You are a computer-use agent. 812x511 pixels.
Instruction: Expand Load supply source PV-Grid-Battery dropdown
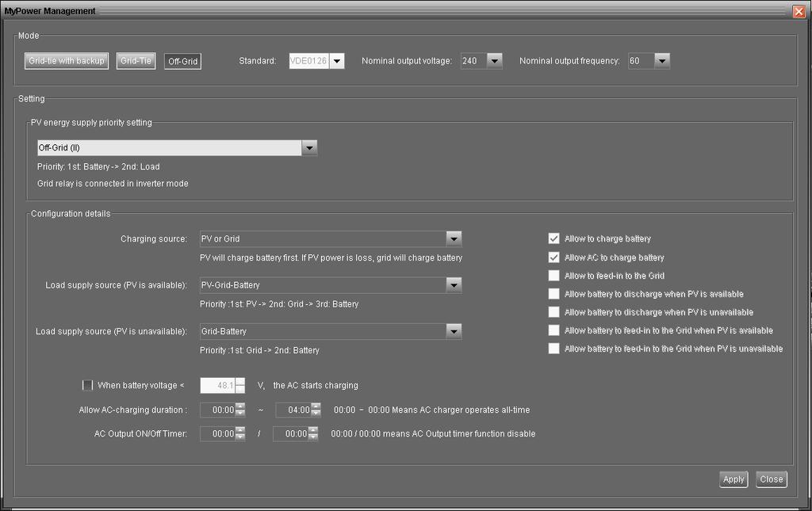click(x=454, y=285)
